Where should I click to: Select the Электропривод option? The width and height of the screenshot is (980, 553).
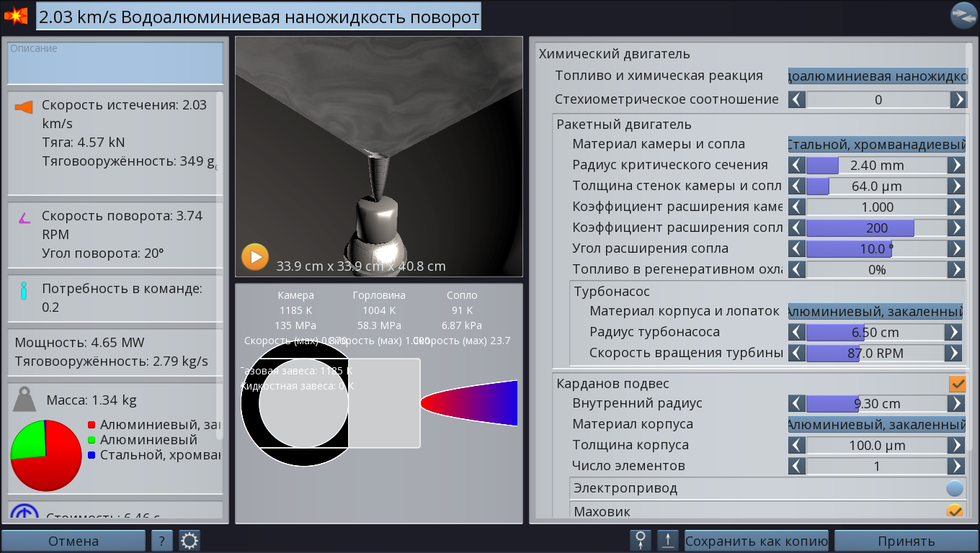(955, 489)
